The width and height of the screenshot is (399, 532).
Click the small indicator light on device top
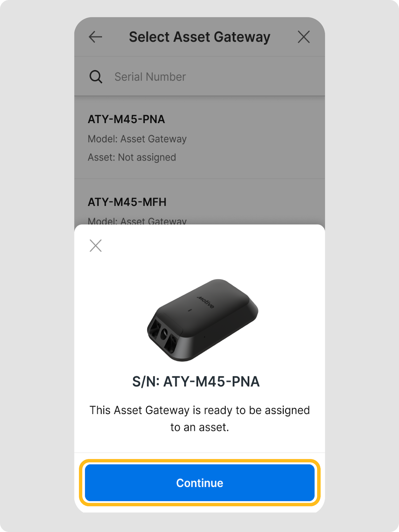(190, 311)
